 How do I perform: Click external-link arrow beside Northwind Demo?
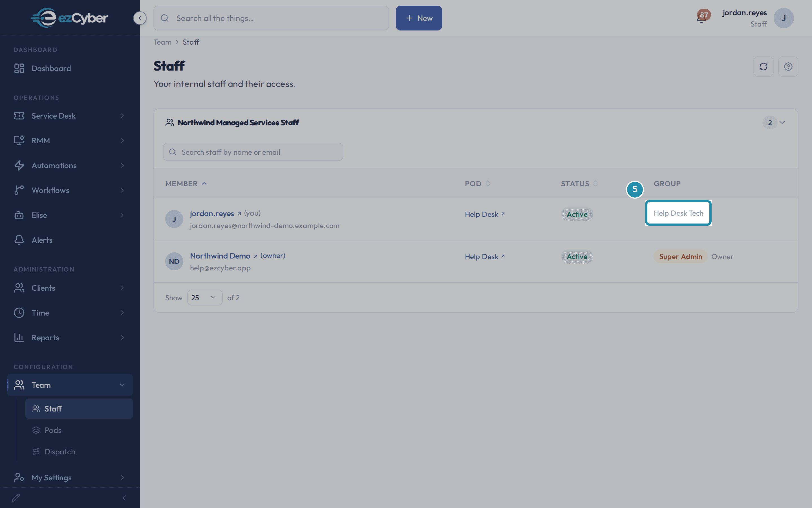click(x=255, y=256)
